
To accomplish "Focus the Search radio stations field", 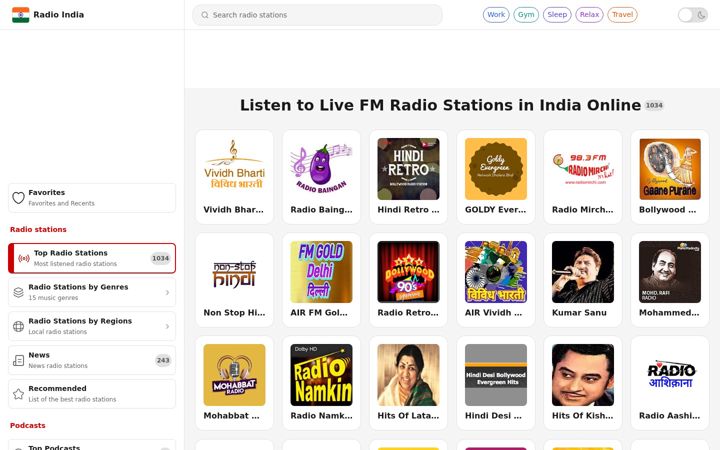I will [x=317, y=15].
